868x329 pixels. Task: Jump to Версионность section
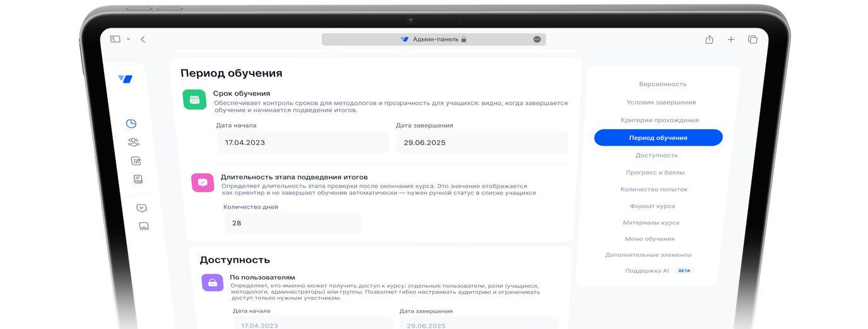(662, 84)
